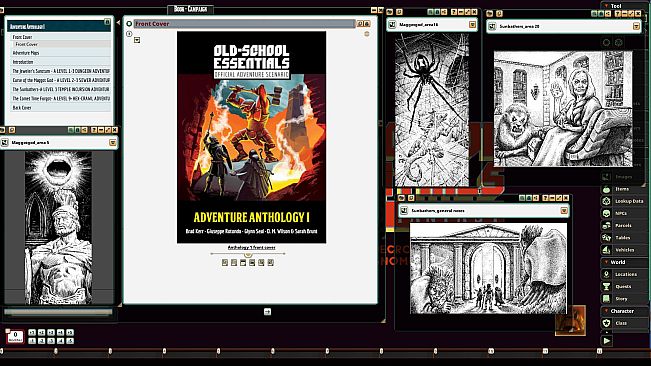Open the NPCs sidebar button
Image resolution: width=651 pixels, height=366 pixels.
624,213
